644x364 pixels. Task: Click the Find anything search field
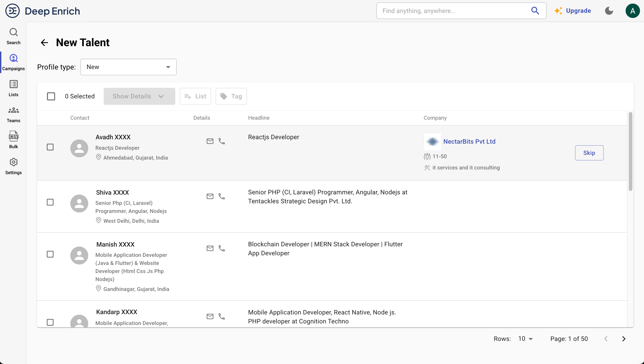(x=452, y=11)
